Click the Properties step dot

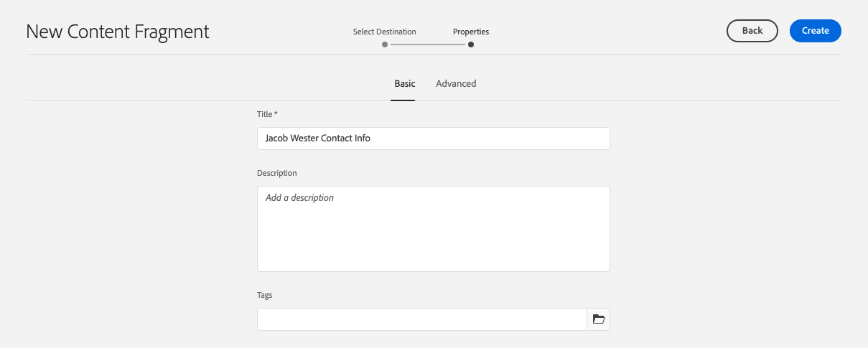point(471,44)
